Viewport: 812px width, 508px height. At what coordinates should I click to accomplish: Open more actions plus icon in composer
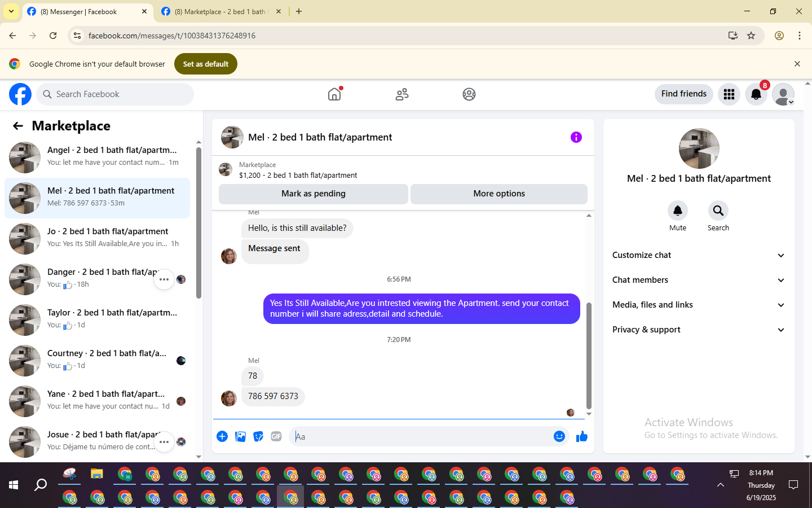click(x=222, y=436)
